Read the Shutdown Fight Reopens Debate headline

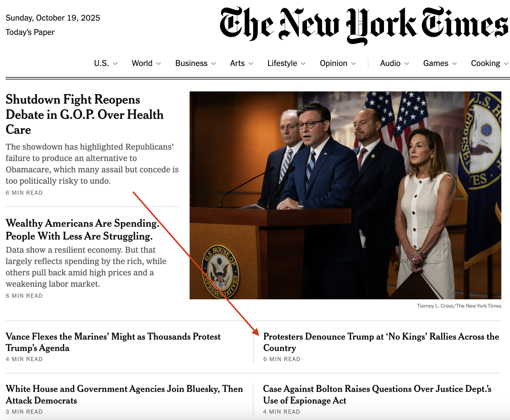point(85,114)
